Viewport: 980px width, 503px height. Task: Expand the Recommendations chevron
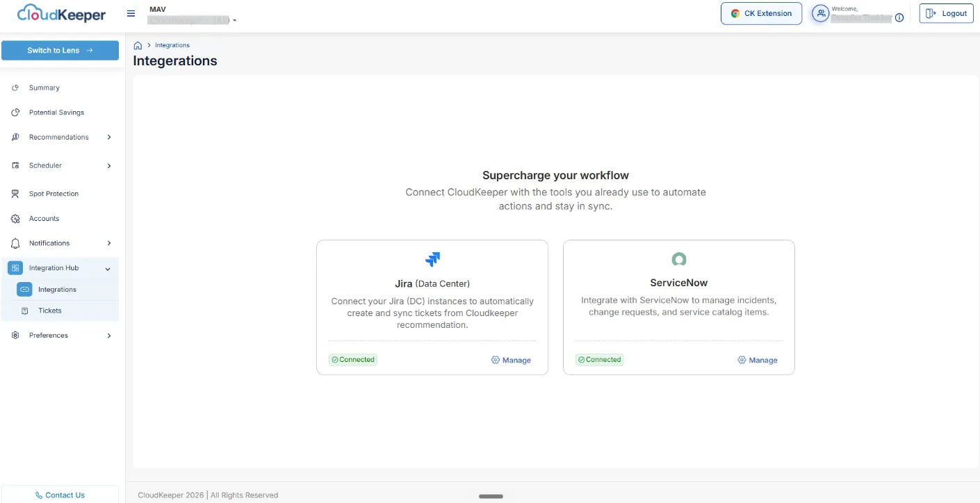[x=109, y=137]
